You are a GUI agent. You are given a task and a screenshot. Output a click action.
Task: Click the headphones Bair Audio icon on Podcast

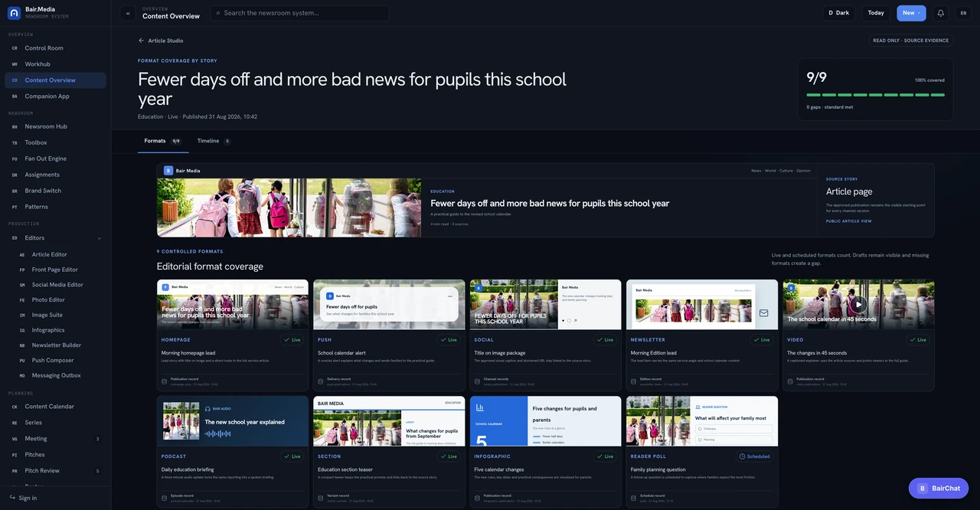point(207,409)
